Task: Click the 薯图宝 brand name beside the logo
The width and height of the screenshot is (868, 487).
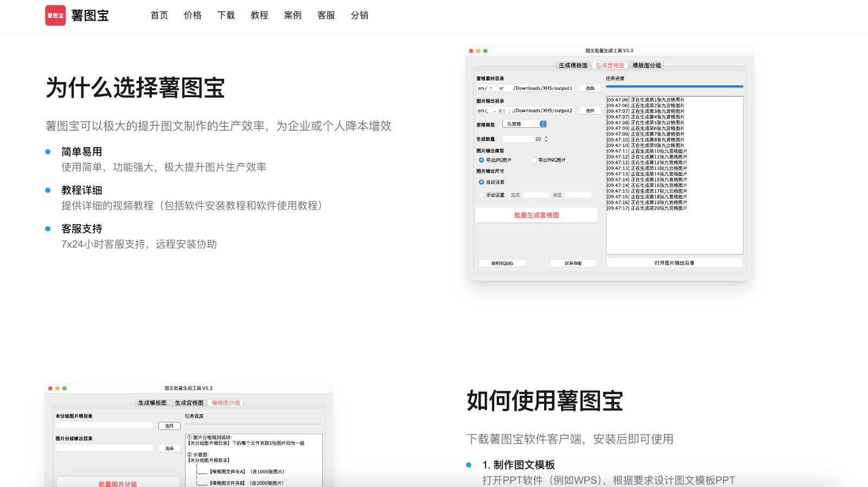Action: [90, 16]
